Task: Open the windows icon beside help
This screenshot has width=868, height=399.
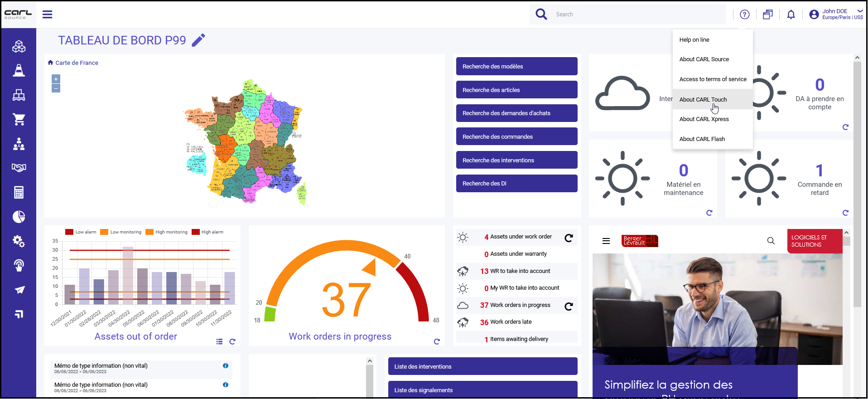Action: pos(767,15)
